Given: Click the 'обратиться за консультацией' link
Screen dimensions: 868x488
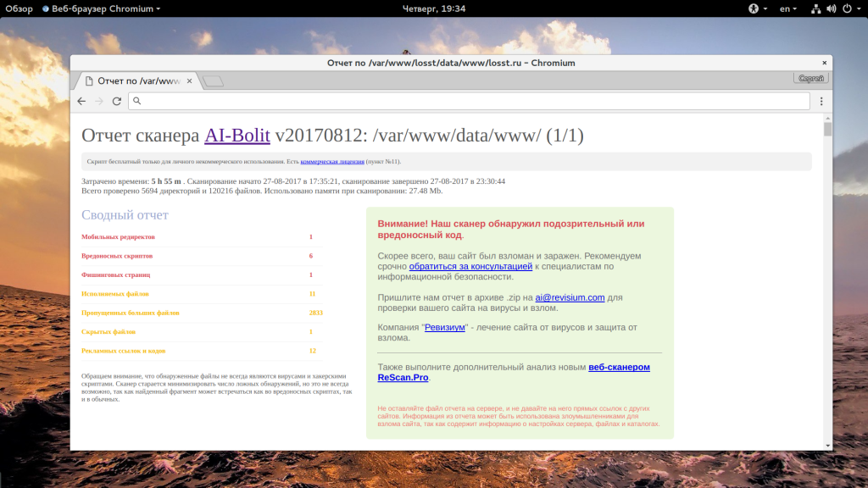Looking at the screenshot, I should click(470, 266).
